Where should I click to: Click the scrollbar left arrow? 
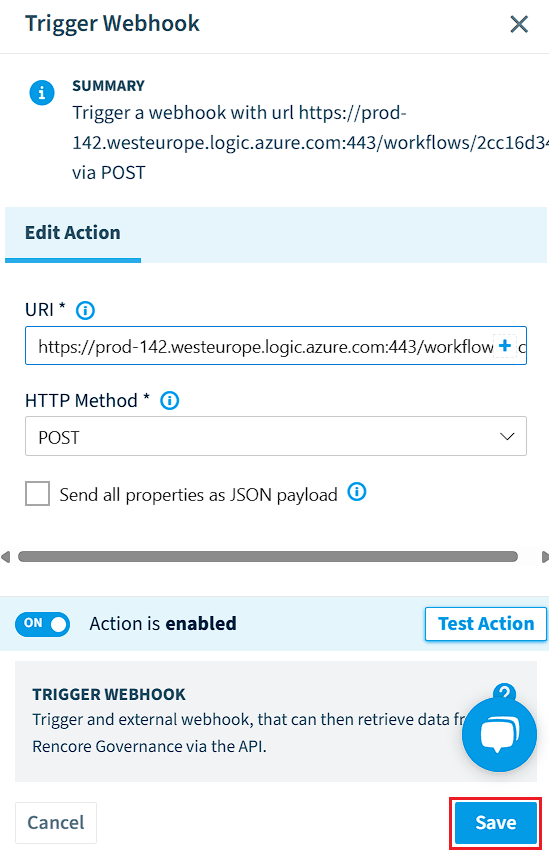[5, 557]
